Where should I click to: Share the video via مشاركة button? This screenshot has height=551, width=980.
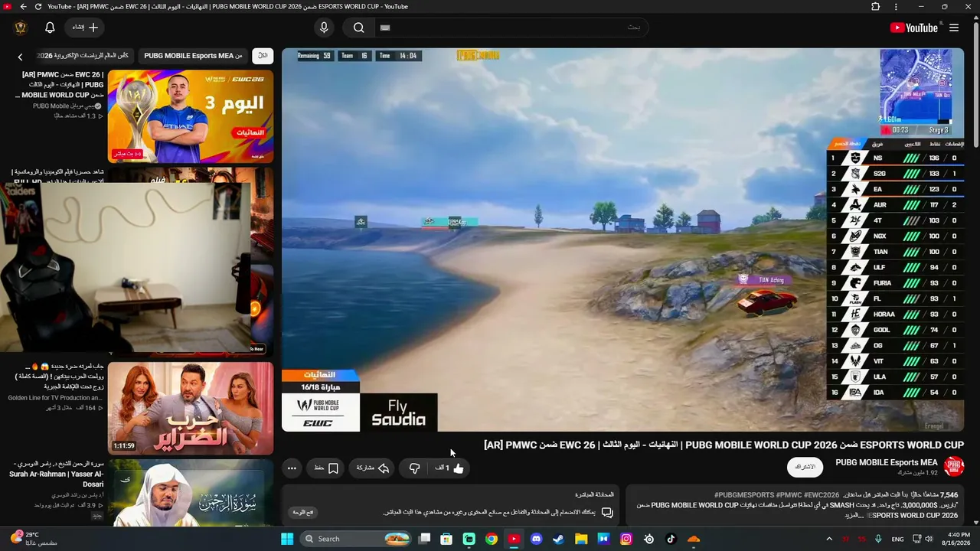coord(373,468)
